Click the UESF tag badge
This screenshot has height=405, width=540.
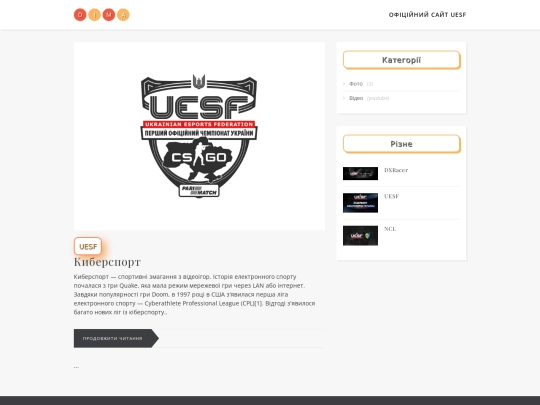(x=88, y=246)
